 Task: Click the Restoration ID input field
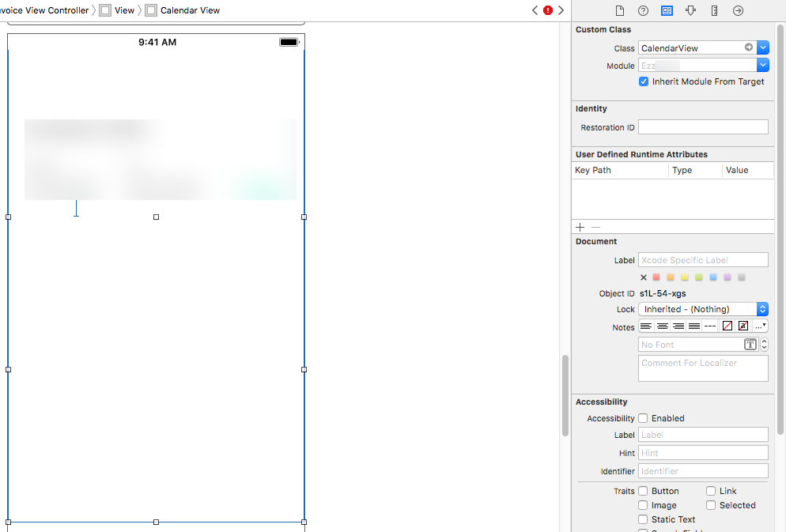(703, 126)
